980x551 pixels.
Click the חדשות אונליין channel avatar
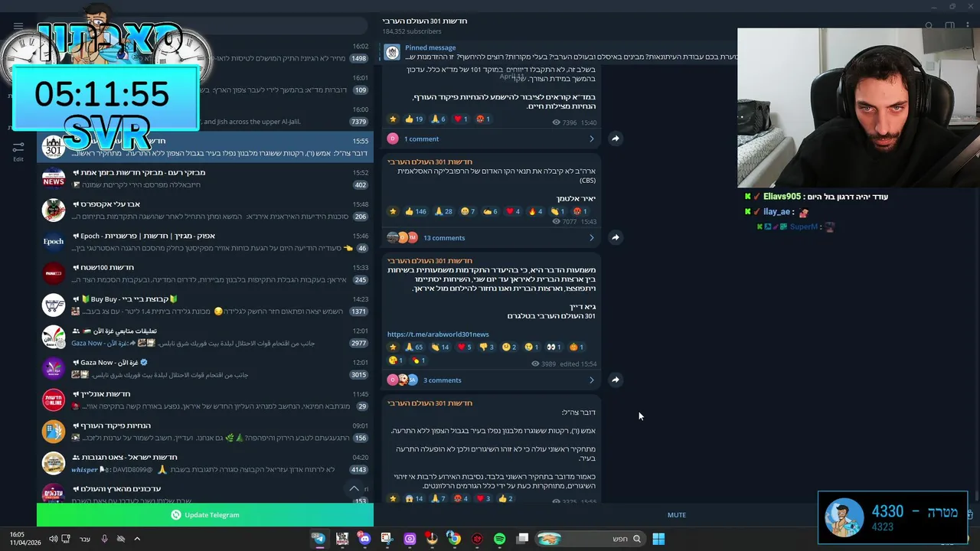[x=54, y=399]
